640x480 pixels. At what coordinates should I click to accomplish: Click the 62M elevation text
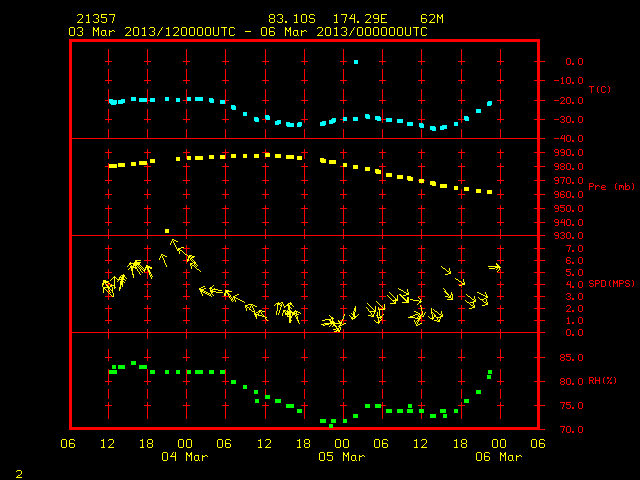[431, 19]
